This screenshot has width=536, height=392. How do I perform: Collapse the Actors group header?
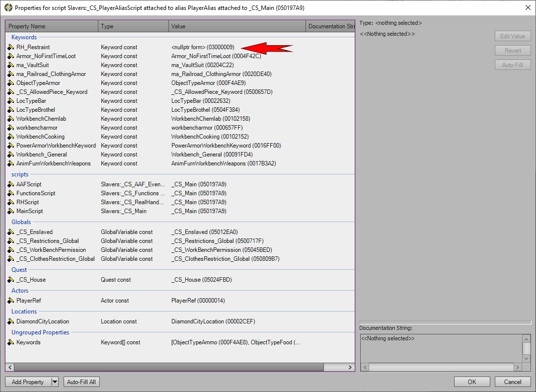pyautogui.click(x=20, y=291)
